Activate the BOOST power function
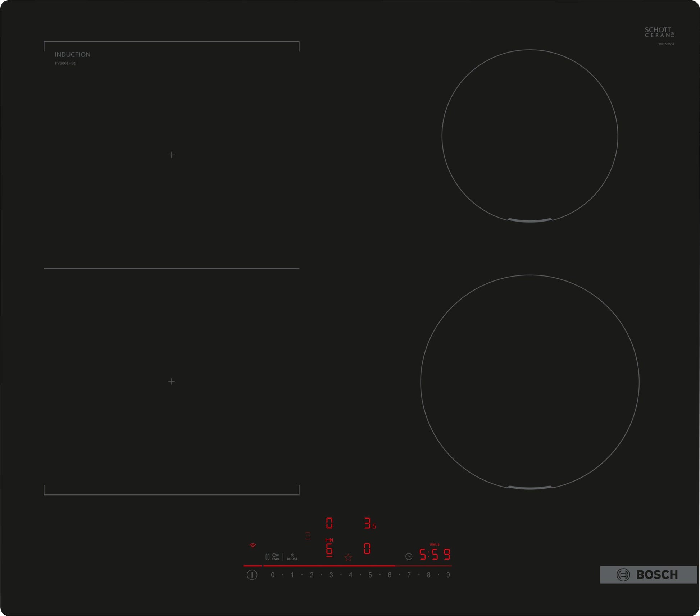The height and width of the screenshot is (616, 700). [292, 557]
